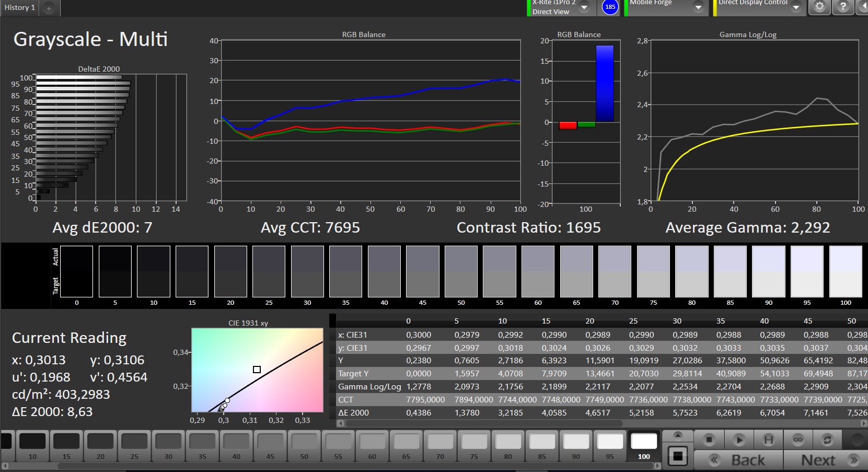Switch to the History 1 tab
This screenshot has height=472, width=868.
pos(20,7)
